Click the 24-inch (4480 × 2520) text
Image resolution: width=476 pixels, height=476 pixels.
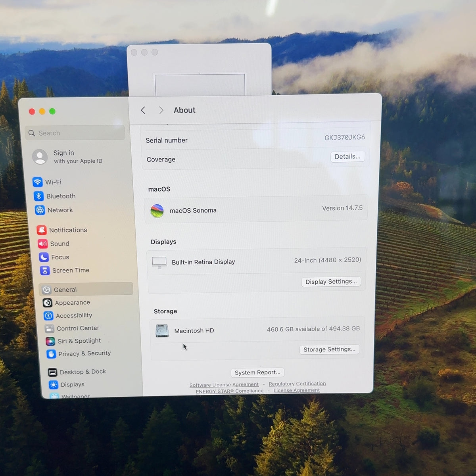(x=328, y=260)
